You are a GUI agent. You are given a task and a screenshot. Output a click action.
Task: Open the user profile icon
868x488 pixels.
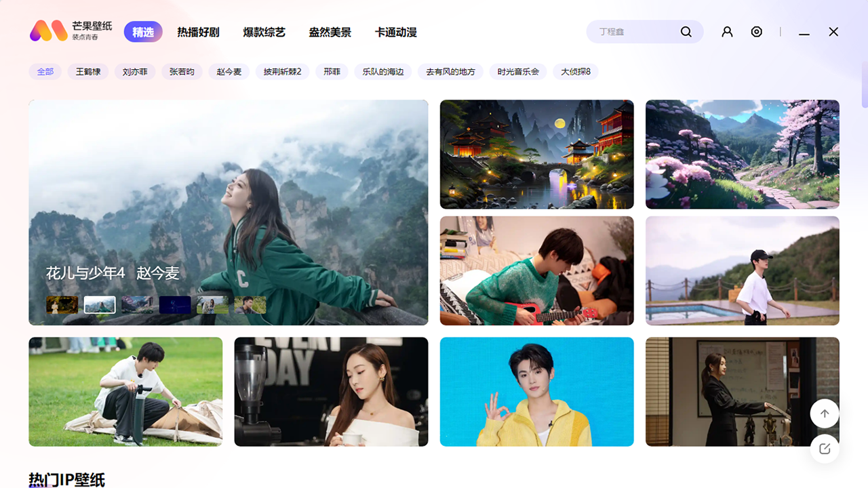(x=727, y=31)
